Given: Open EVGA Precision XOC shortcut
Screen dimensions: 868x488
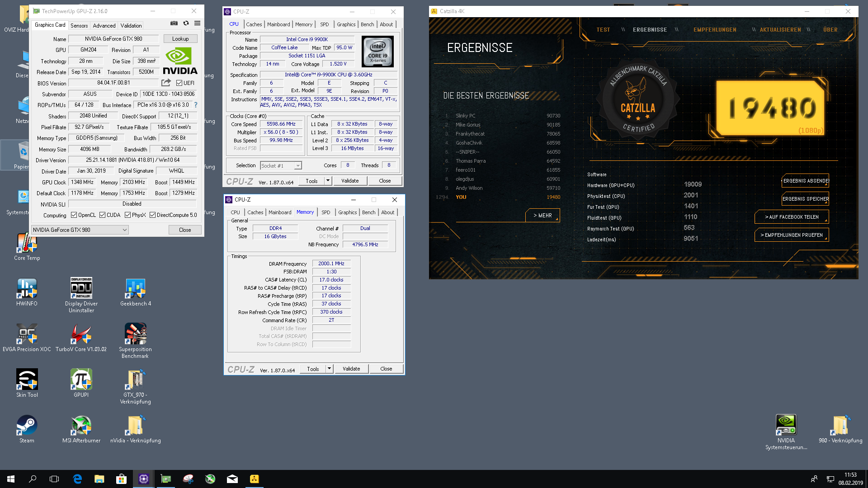Looking at the screenshot, I should tap(27, 338).
